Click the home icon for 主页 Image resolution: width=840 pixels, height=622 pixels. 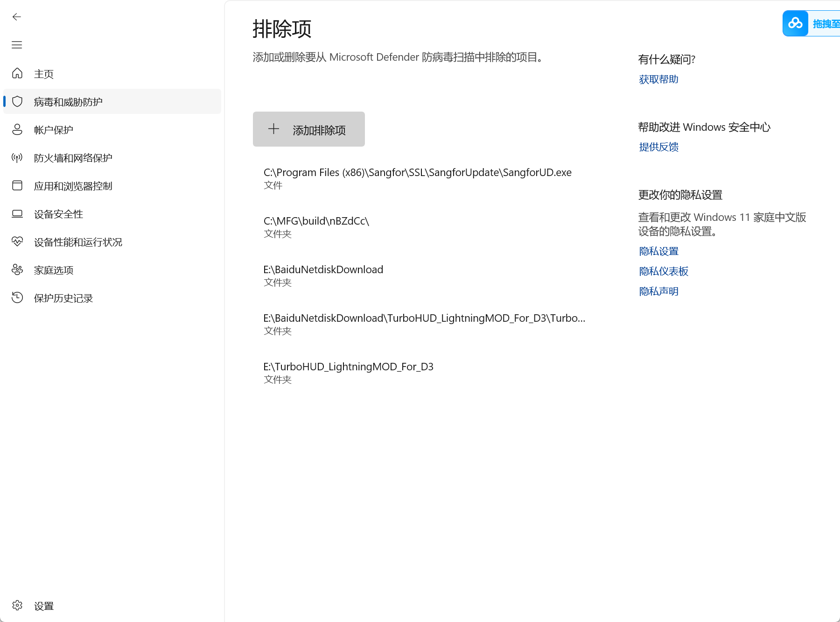(17, 73)
